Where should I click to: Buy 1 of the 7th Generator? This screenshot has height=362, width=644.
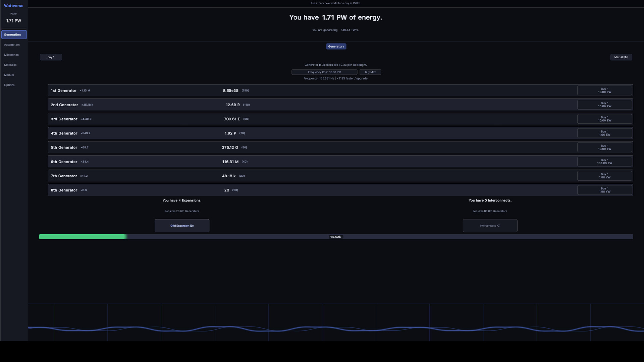click(605, 176)
